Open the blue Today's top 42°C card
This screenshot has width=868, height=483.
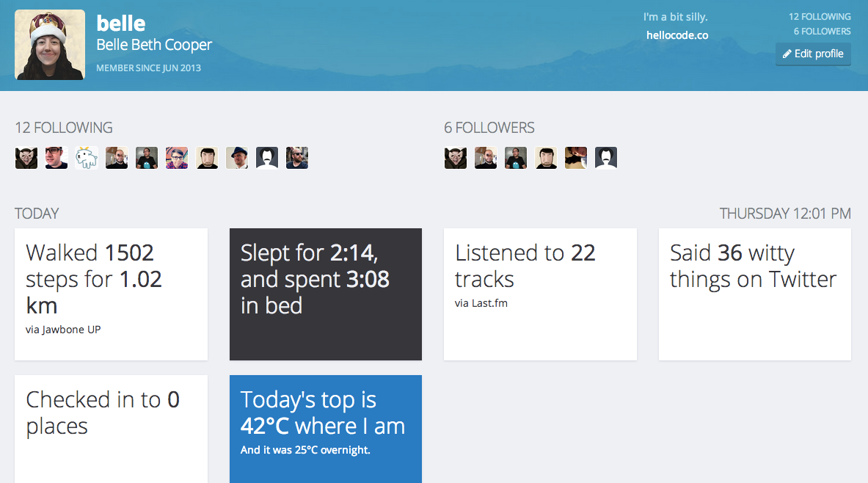326,429
